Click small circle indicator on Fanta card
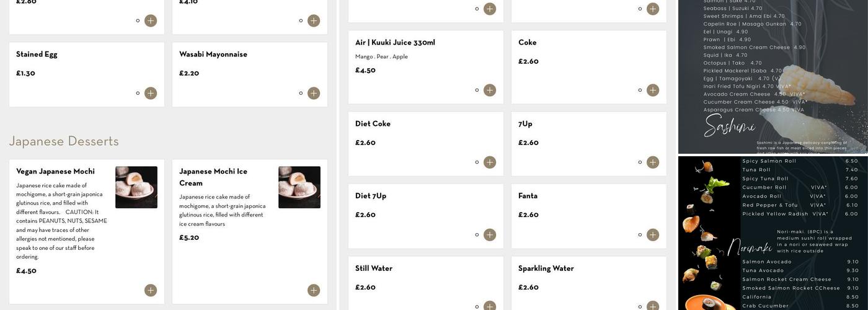This screenshot has width=868, height=310. pos(640,235)
